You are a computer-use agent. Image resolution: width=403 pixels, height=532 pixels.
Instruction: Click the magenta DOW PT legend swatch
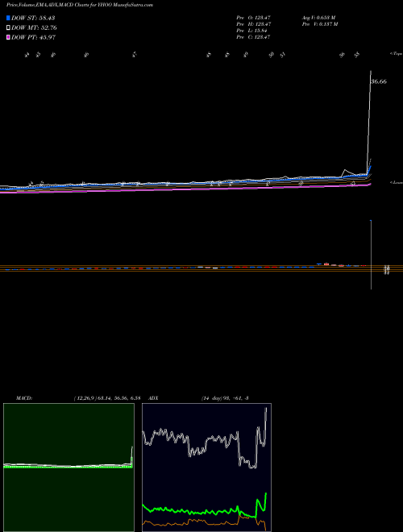pyautogui.click(x=9, y=37)
